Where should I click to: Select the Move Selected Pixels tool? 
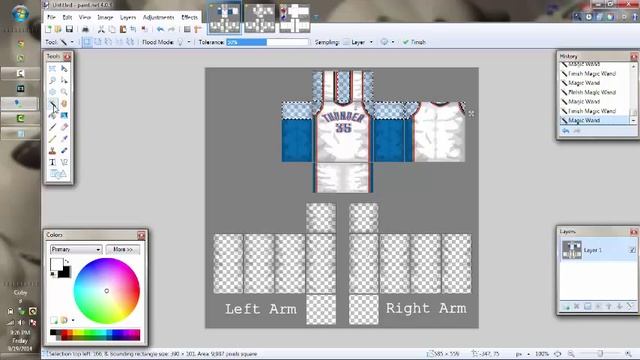tap(64, 69)
